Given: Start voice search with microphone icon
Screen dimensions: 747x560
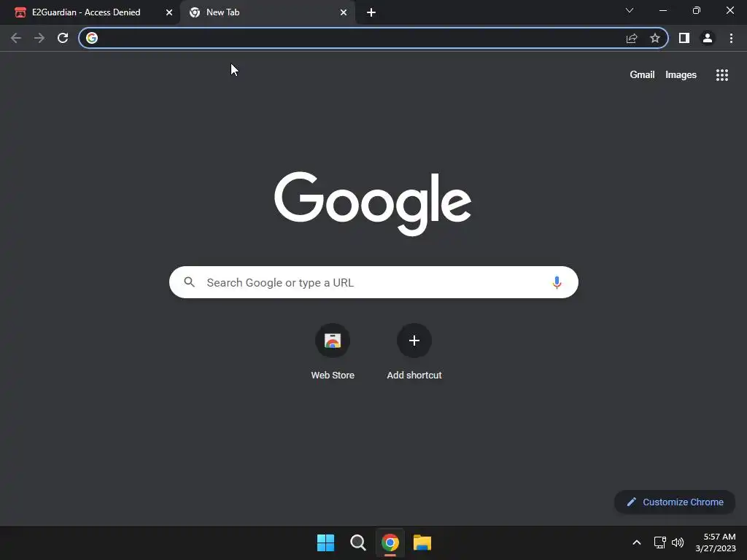Looking at the screenshot, I should click(557, 282).
